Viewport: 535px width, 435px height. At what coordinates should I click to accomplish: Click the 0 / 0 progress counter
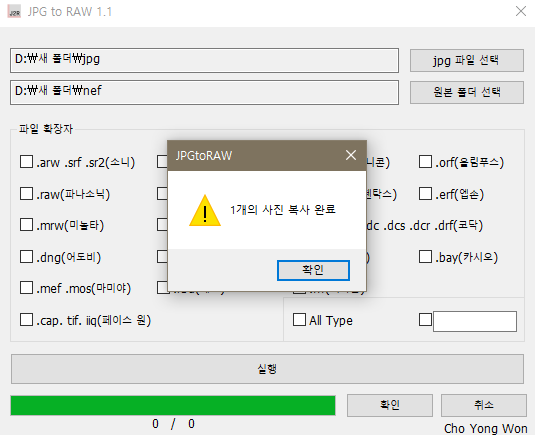click(173, 424)
